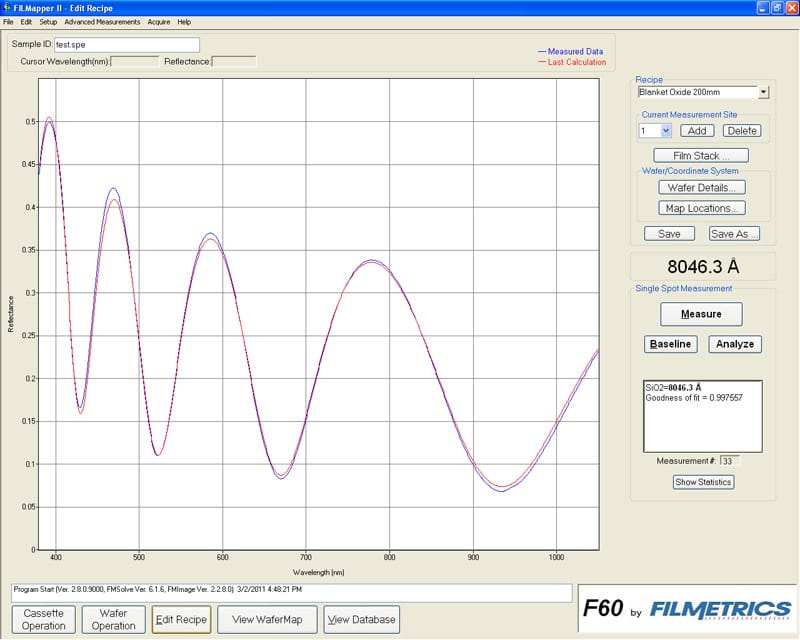The width and height of the screenshot is (800, 640).
Task: Click the Save As button
Action: click(x=734, y=234)
